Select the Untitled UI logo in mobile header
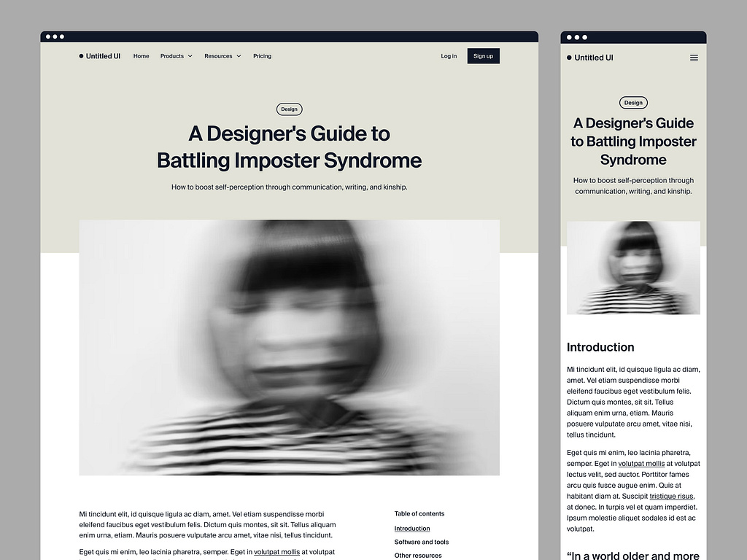The height and width of the screenshot is (560, 747). click(x=589, y=58)
